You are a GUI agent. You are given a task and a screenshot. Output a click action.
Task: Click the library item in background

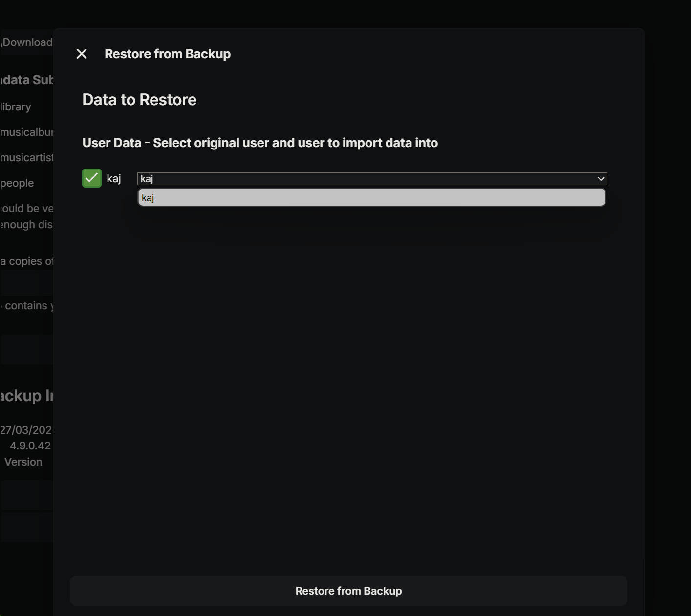click(x=16, y=107)
